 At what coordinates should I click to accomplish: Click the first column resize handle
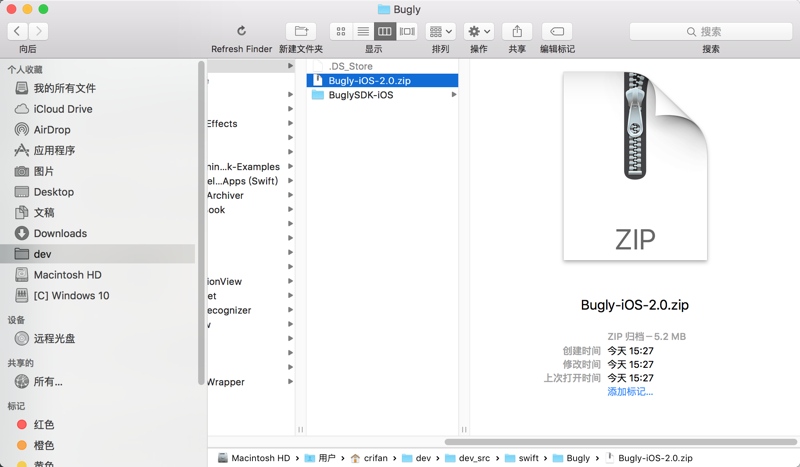301,430
